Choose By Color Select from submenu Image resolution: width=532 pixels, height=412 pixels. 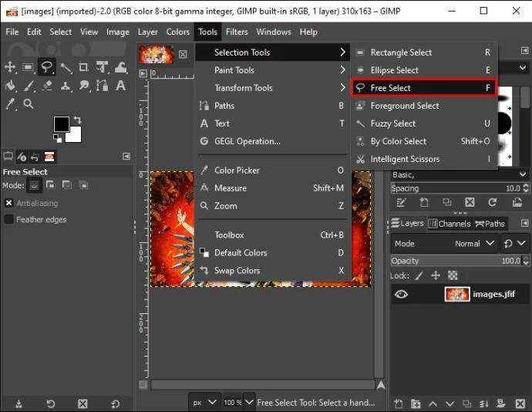424,141
